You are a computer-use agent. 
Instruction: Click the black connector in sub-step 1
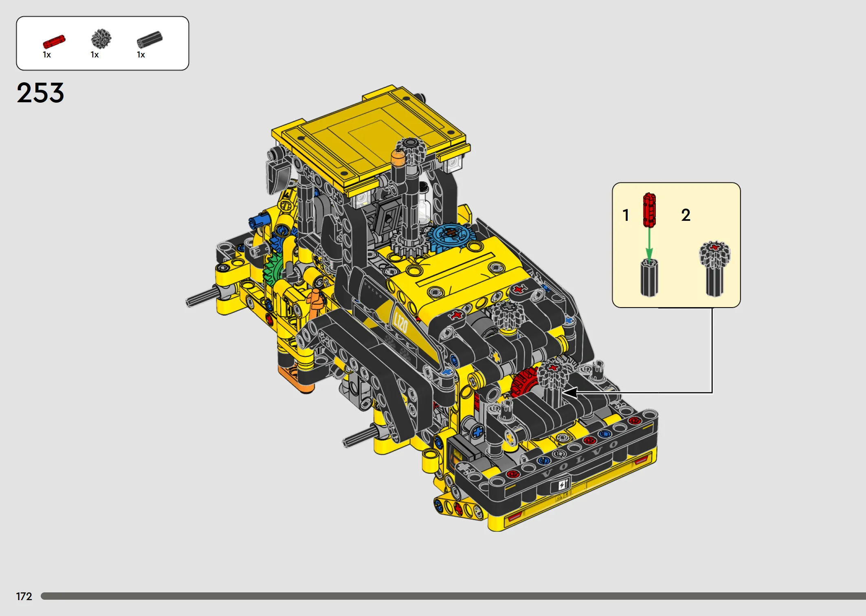pyautogui.click(x=649, y=277)
